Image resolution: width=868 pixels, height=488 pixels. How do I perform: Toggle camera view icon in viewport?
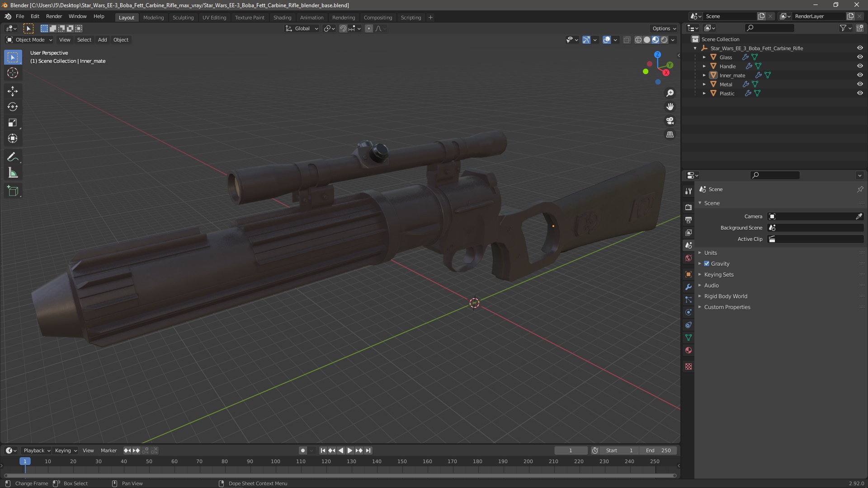[670, 121]
